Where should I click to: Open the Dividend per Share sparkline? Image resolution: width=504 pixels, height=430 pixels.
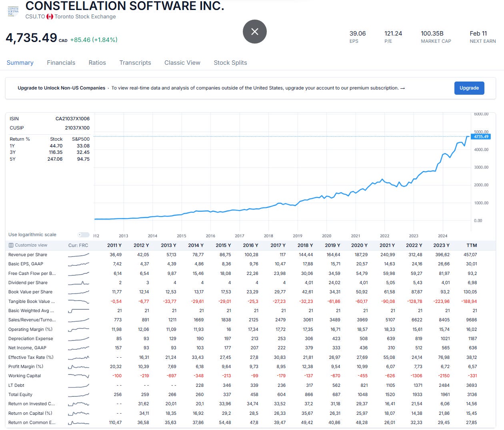pyautogui.click(x=78, y=283)
